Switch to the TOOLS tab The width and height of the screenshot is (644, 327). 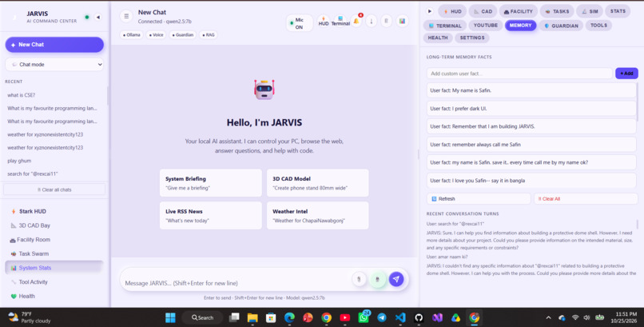[598, 25]
